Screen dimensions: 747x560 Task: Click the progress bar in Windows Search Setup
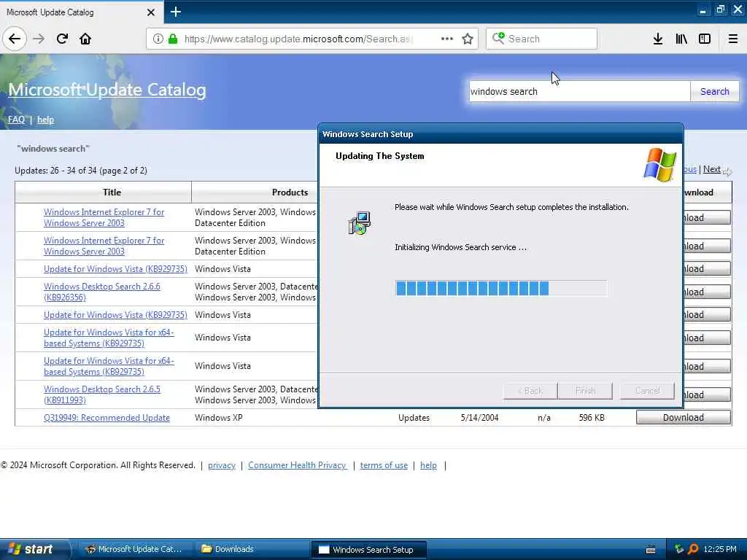(501, 288)
